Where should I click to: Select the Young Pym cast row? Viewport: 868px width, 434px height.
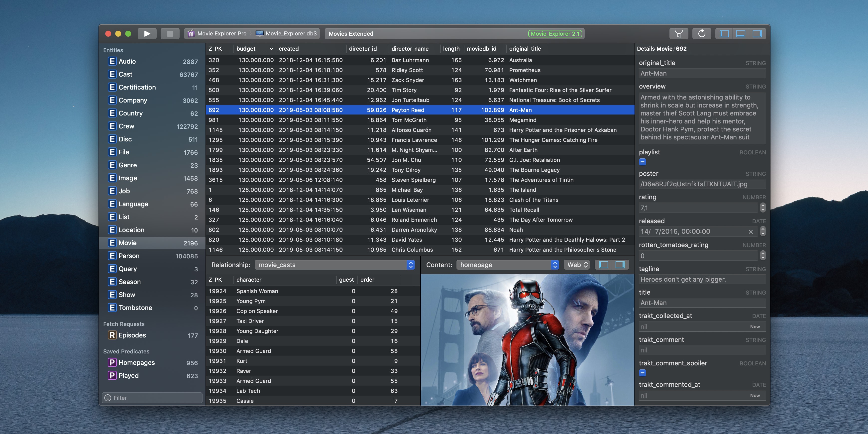[x=313, y=301]
